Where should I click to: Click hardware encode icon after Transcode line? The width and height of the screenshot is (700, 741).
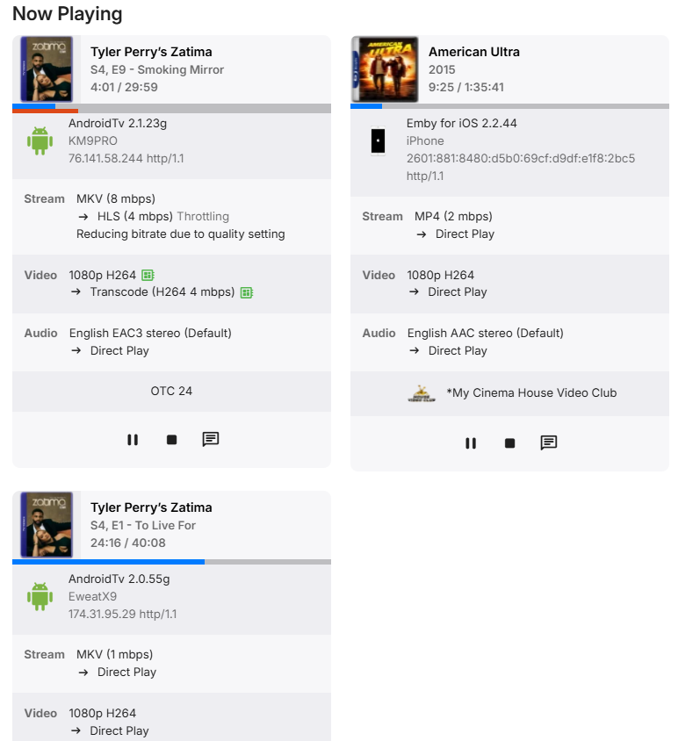click(x=246, y=292)
